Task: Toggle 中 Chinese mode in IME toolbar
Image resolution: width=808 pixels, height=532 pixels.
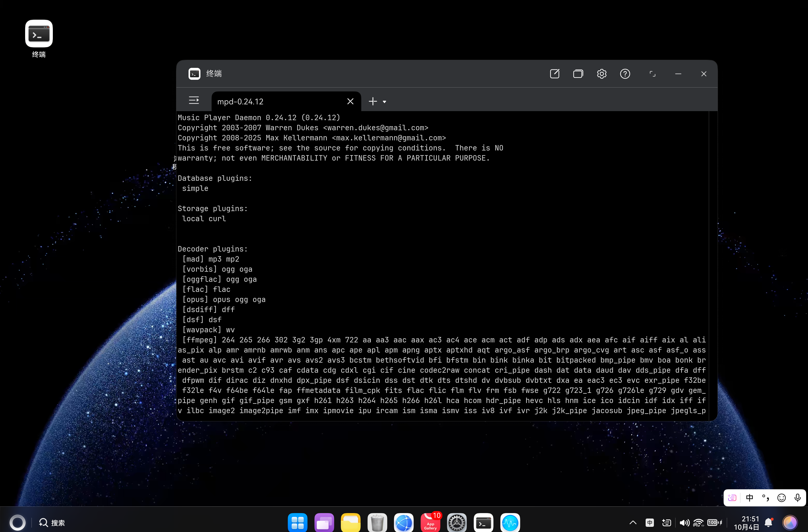Action: click(x=749, y=498)
